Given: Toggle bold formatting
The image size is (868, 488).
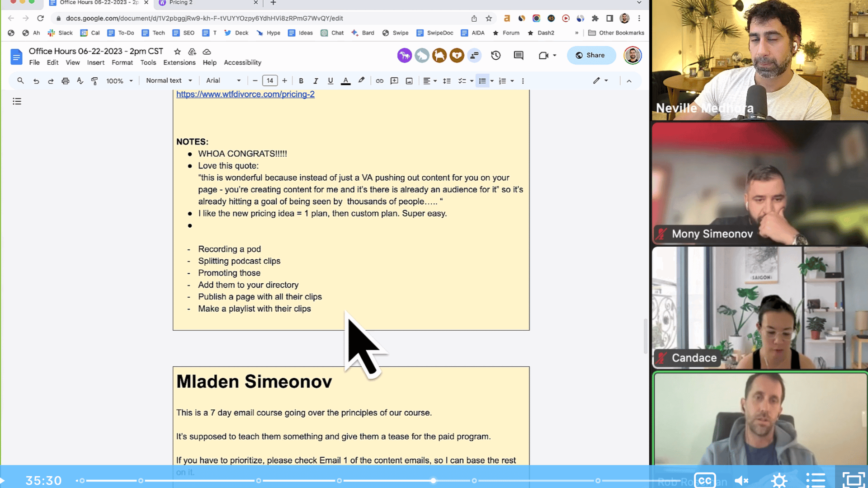Looking at the screenshot, I should pos(301,81).
